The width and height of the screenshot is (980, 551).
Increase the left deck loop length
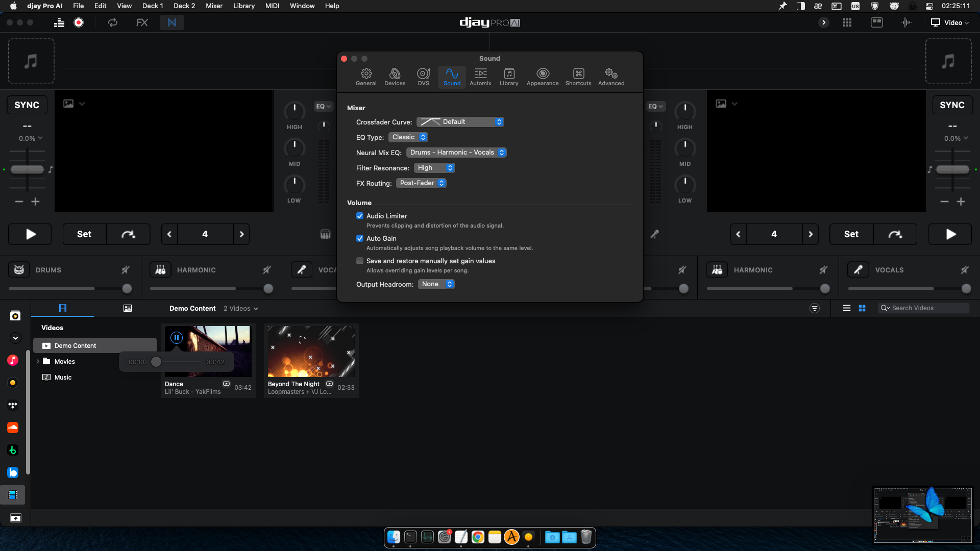pyautogui.click(x=242, y=234)
